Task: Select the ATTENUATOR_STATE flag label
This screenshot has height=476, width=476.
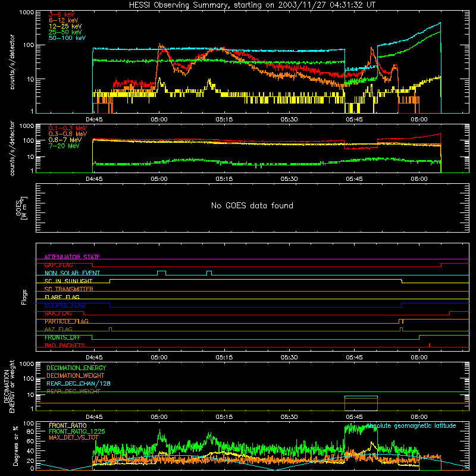Action: click(72, 257)
